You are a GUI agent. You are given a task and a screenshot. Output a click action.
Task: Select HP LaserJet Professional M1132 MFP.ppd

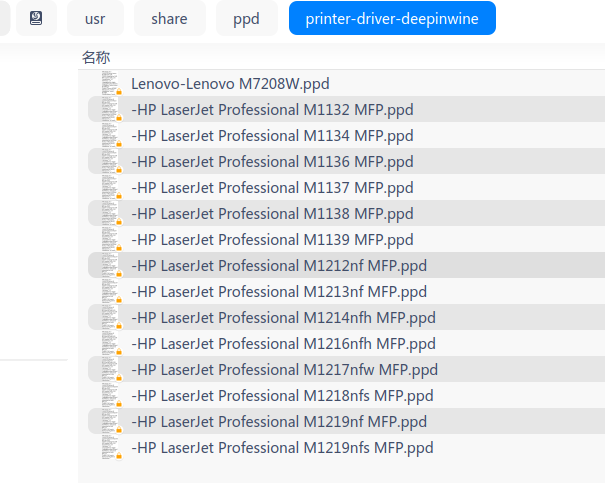click(x=272, y=110)
